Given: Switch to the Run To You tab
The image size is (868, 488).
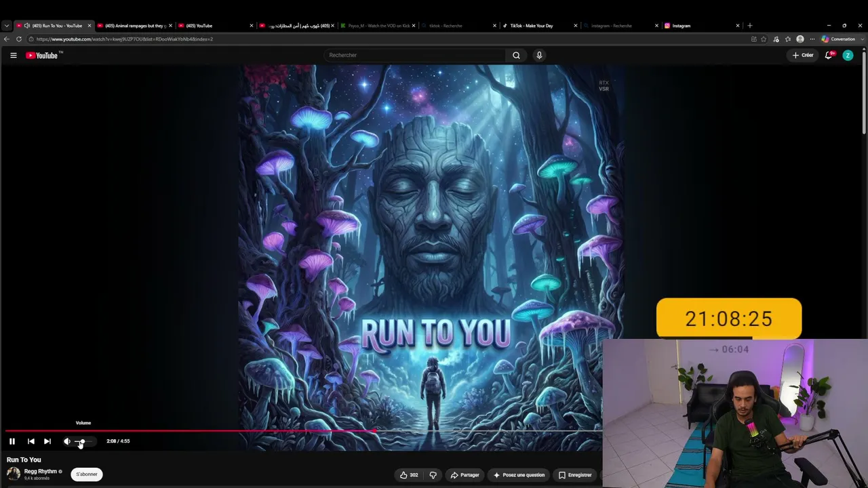Looking at the screenshot, I should click(x=54, y=26).
